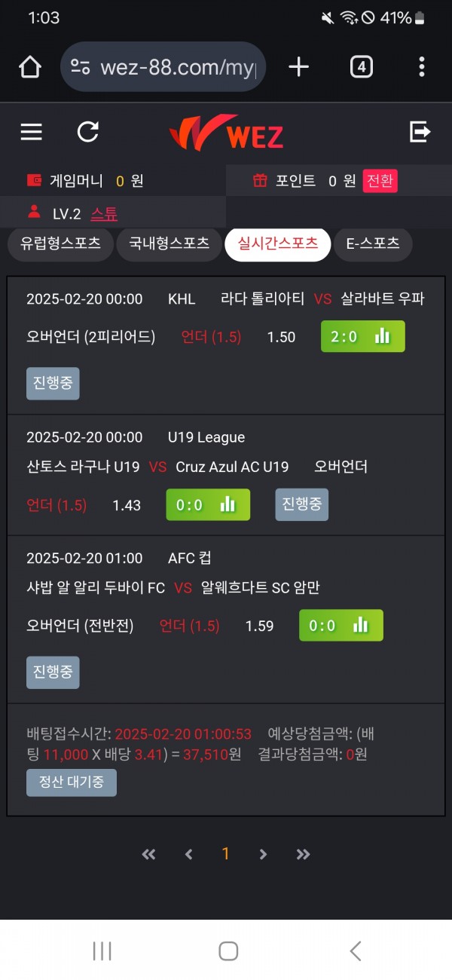The height and width of the screenshot is (980, 452).
Task: Tap the logout icon in header
Action: click(420, 133)
